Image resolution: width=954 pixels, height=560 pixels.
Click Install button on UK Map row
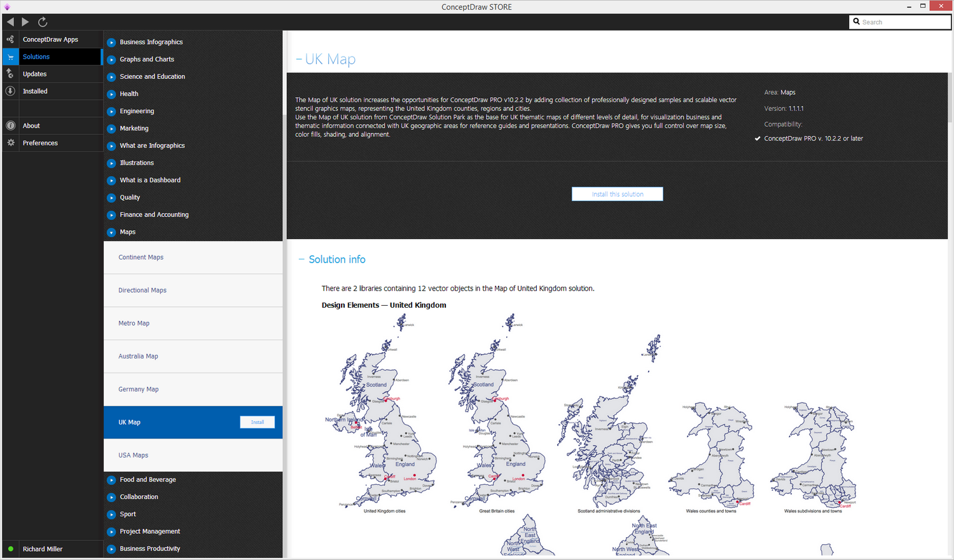258,422
